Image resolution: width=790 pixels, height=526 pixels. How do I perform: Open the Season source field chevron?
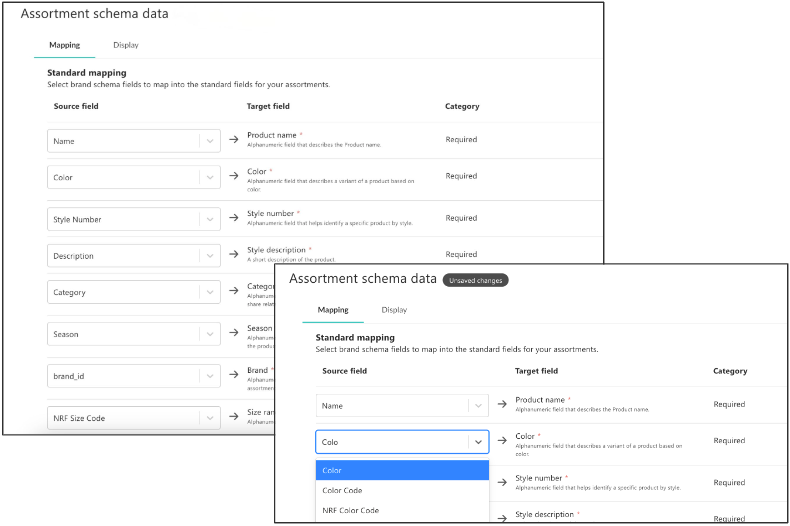click(210, 334)
